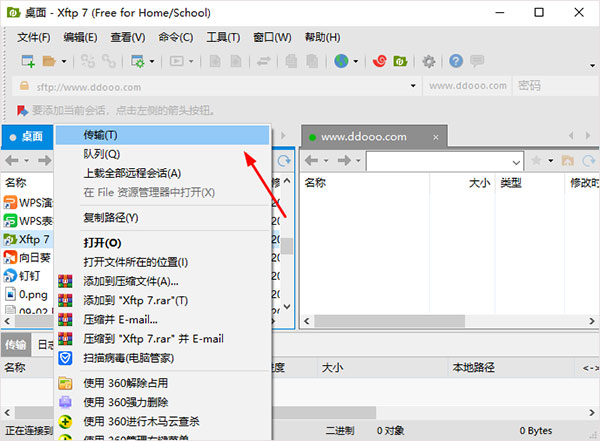
Task: Choose 使用 360强力删除 menu entry
Action: pos(163,402)
